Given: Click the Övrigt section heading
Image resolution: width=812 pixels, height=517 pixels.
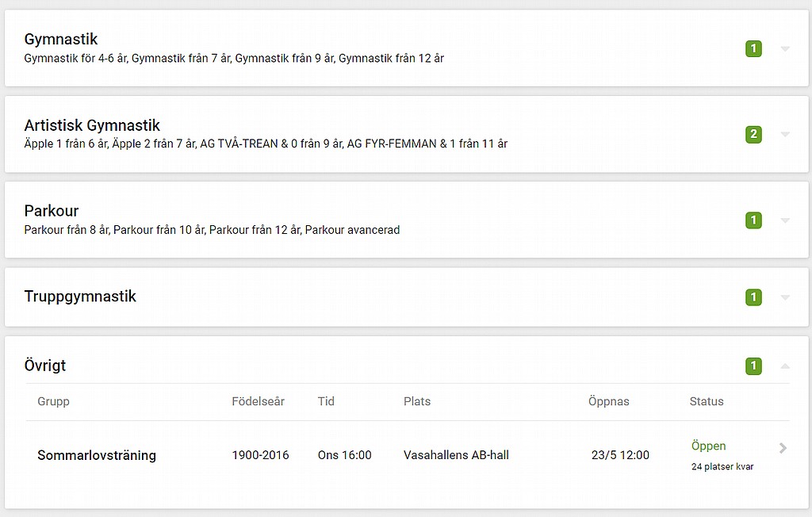Looking at the screenshot, I should (x=45, y=366).
